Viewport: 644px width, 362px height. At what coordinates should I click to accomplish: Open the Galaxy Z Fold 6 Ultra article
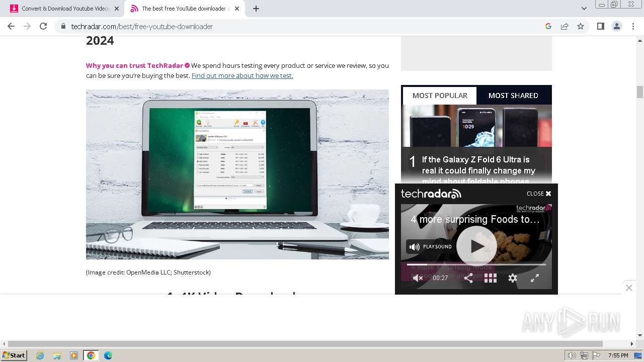[x=478, y=170]
